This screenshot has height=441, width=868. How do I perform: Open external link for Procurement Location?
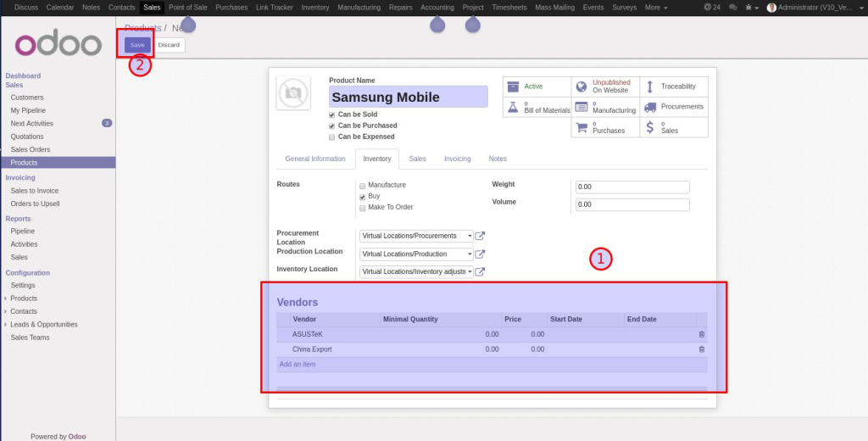(x=480, y=236)
